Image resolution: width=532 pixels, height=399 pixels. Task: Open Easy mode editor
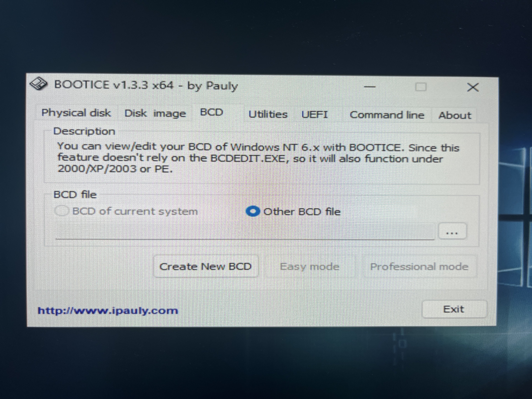(310, 266)
